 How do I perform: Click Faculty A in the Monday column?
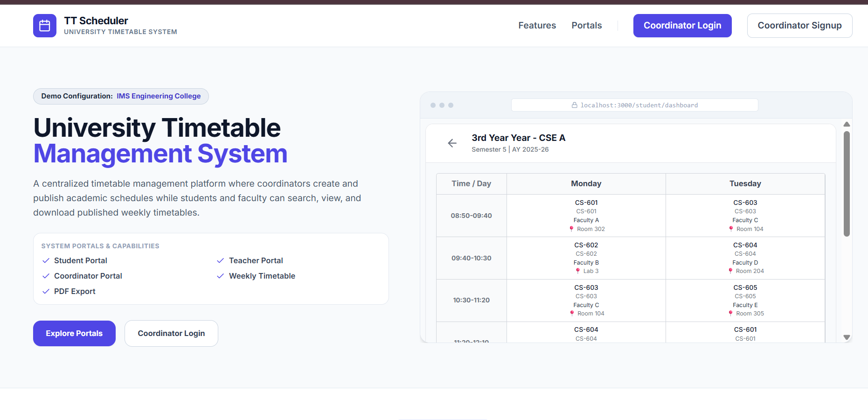tap(586, 220)
